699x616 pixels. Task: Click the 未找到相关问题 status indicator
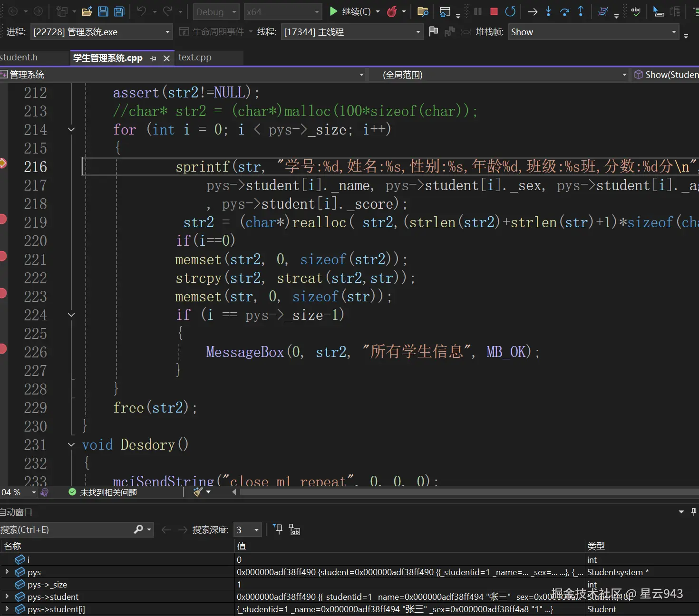point(103,492)
